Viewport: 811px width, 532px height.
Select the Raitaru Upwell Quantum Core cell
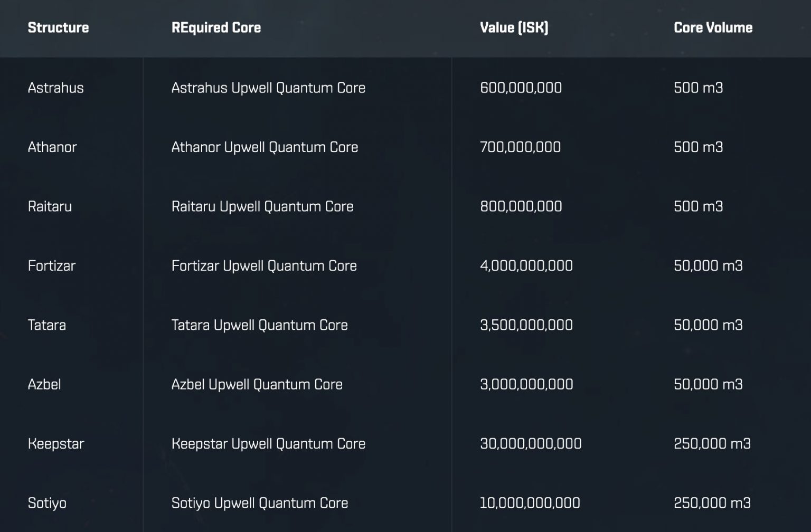[x=262, y=206]
